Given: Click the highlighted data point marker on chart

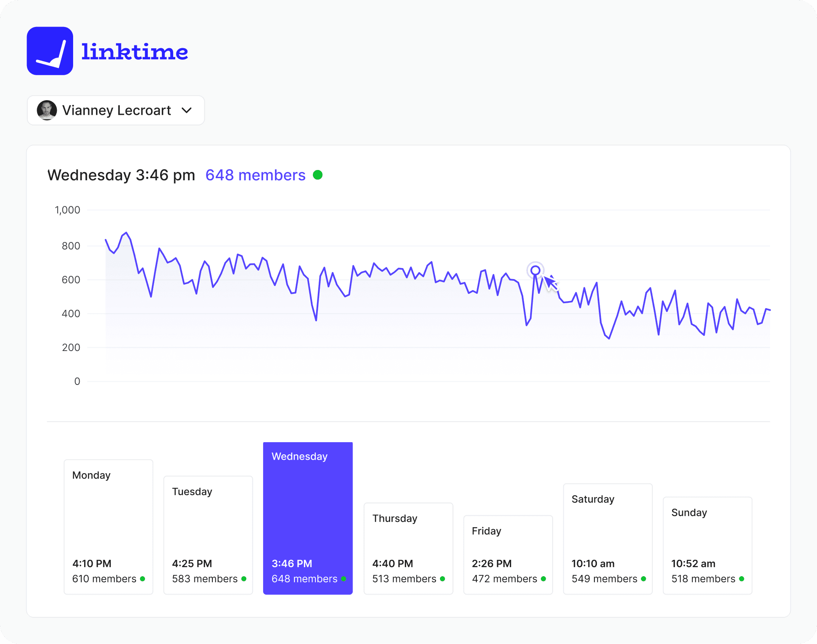Looking at the screenshot, I should pyautogui.click(x=535, y=271).
